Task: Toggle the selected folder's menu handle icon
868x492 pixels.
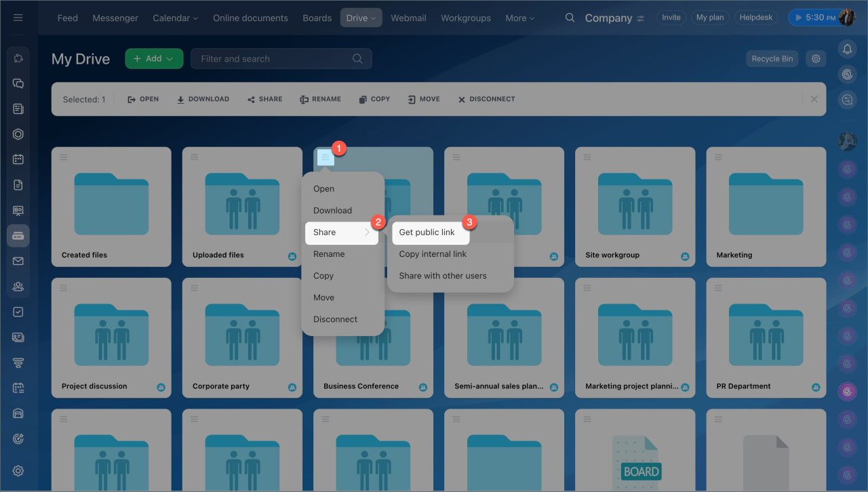Action: (x=325, y=157)
